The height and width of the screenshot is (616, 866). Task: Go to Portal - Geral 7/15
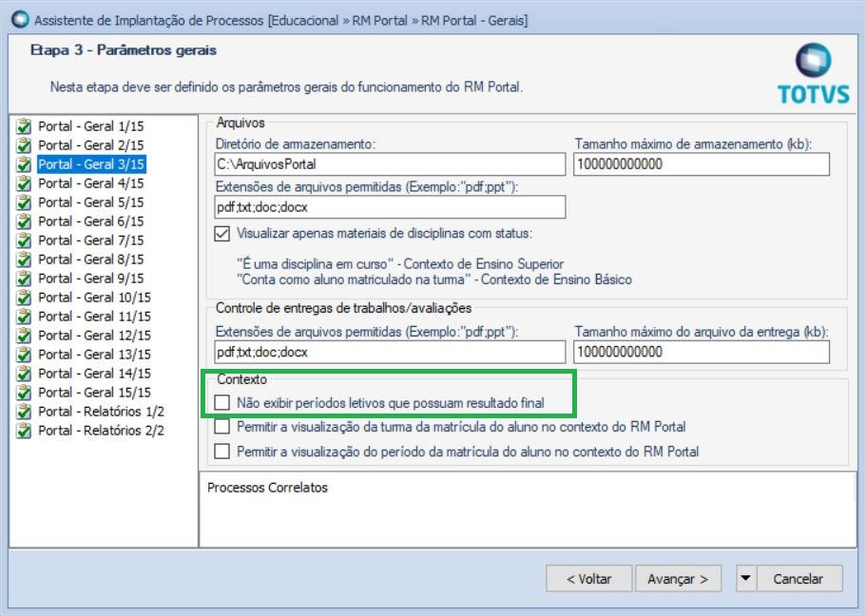[91, 241]
